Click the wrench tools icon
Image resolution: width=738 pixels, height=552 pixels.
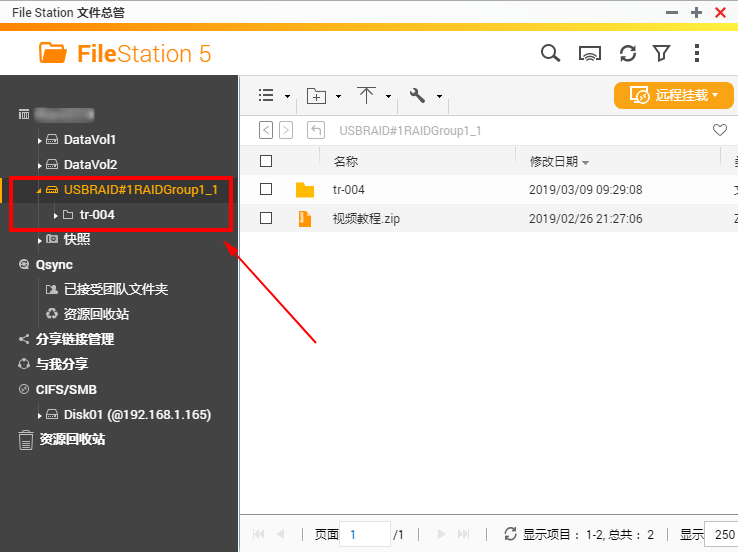pyautogui.click(x=417, y=96)
